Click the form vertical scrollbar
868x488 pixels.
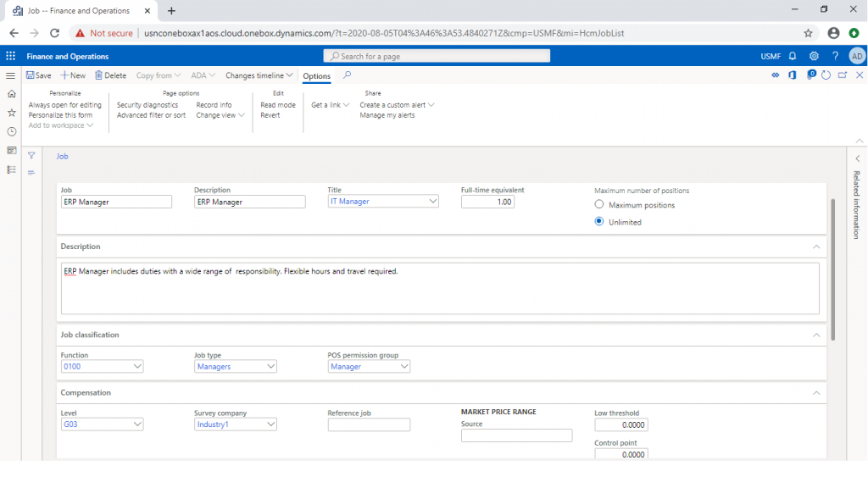pos(832,269)
